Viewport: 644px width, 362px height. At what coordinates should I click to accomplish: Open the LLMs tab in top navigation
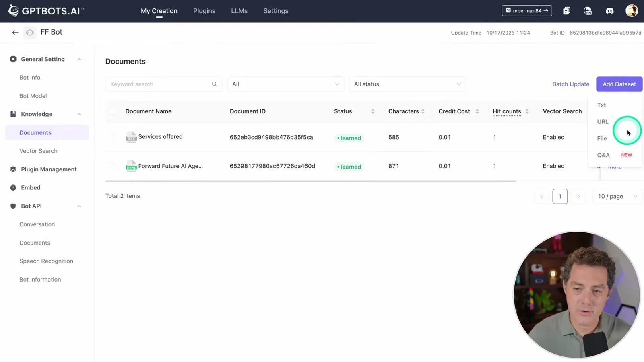[x=239, y=11]
